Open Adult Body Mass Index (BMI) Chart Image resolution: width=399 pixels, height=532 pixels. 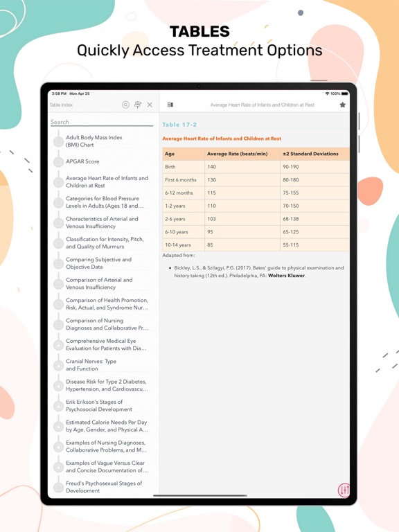pos(94,141)
